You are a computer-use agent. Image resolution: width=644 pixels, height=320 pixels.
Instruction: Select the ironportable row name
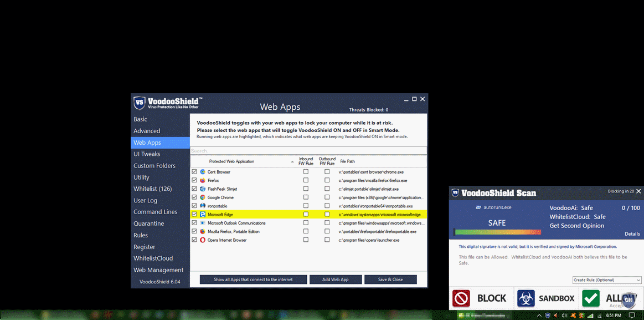click(217, 206)
